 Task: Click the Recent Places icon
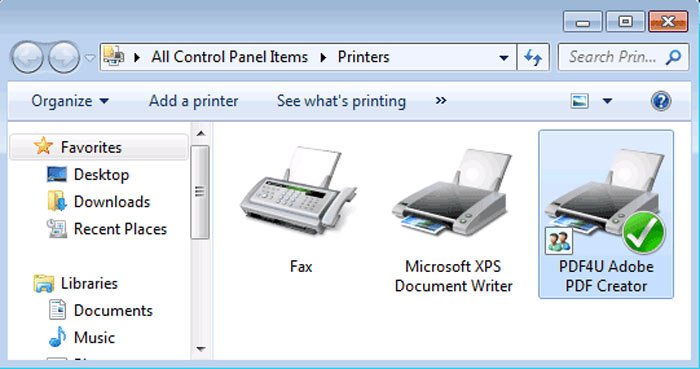pyautogui.click(x=57, y=228)
